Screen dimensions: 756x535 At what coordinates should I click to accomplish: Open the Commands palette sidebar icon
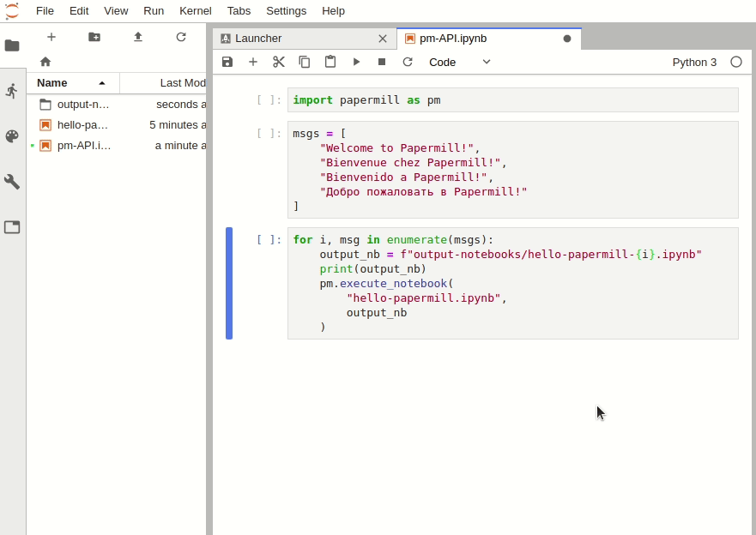(12, 136)
